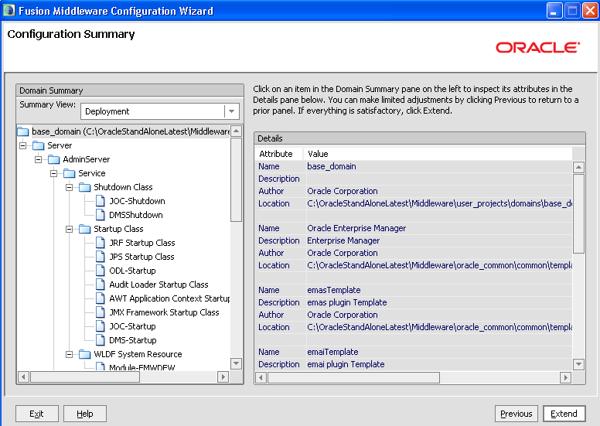Open the Summary View dropdown
The image size is (600, 426).
tap(231, 112)
